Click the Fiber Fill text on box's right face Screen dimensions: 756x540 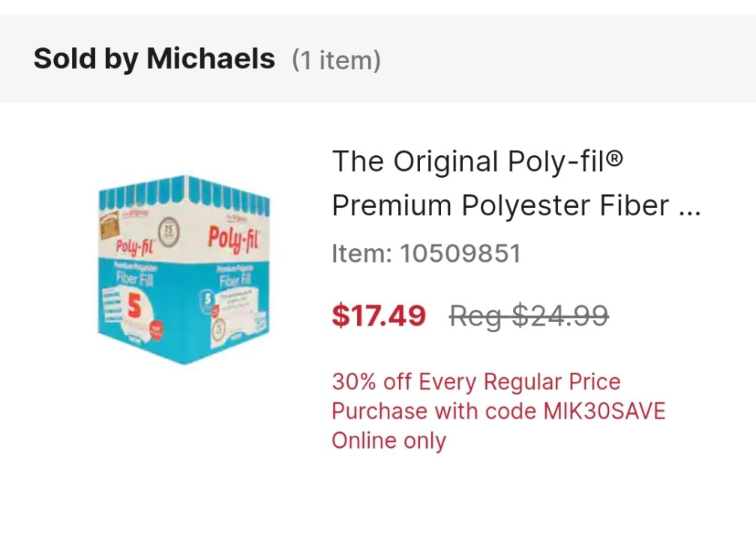tap(232, 281)
